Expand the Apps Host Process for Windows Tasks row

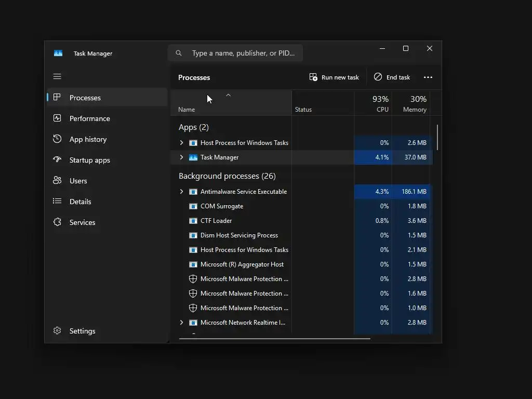coord(181,143)
